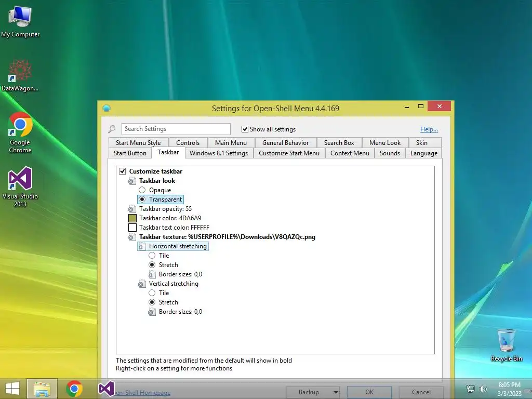Select Opaque taskbar look
Screen dimensions: 532x399
(142, 190)
